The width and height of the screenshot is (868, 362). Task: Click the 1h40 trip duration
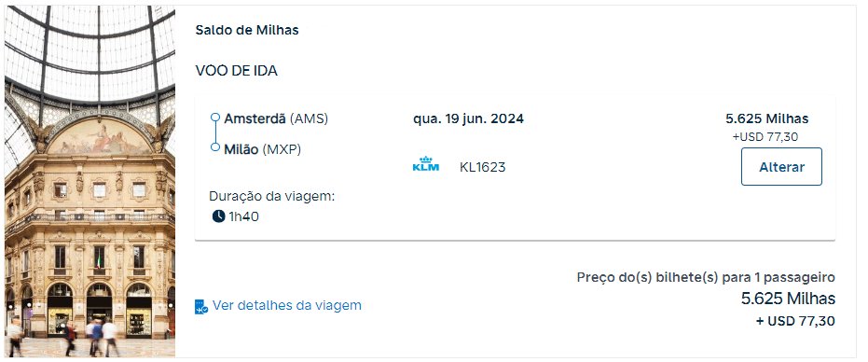(x=243, y=216)
